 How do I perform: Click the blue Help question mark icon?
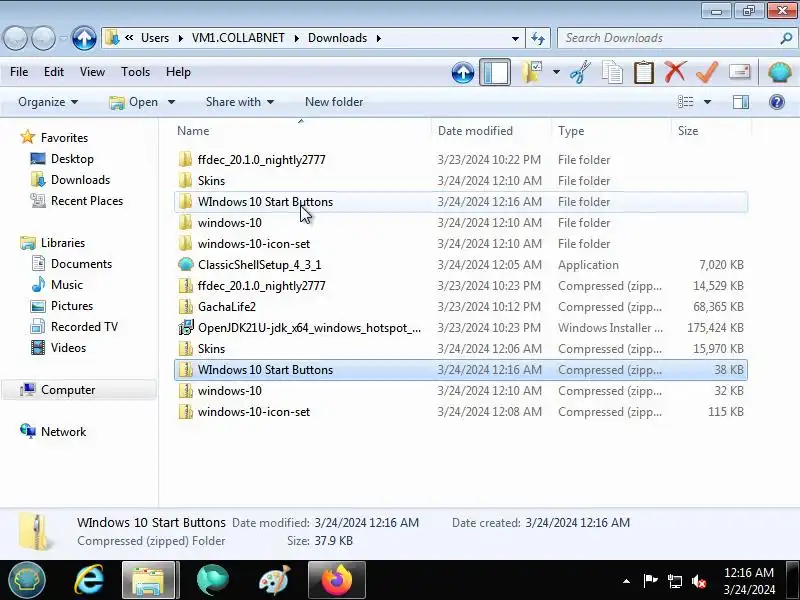pos(777,102)
